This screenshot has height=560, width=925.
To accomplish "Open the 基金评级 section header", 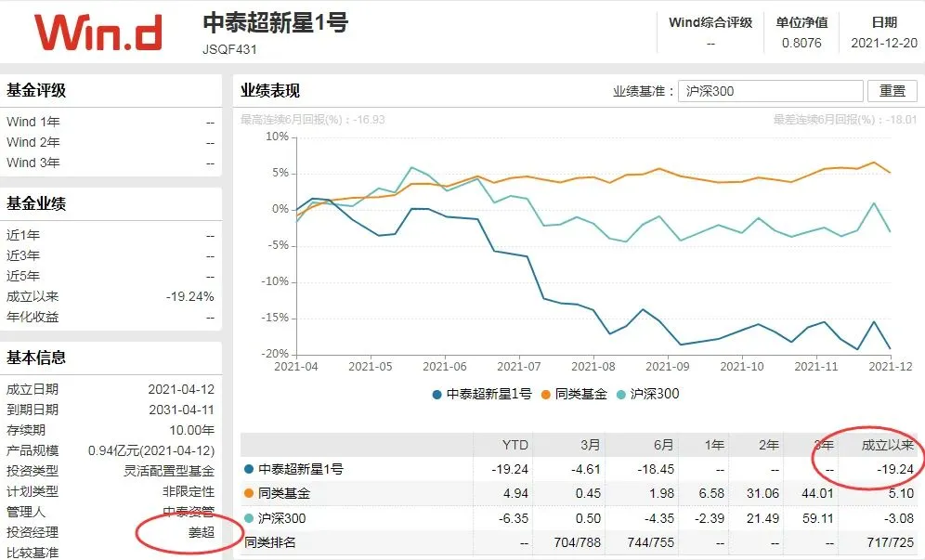I will pos(36,90).
